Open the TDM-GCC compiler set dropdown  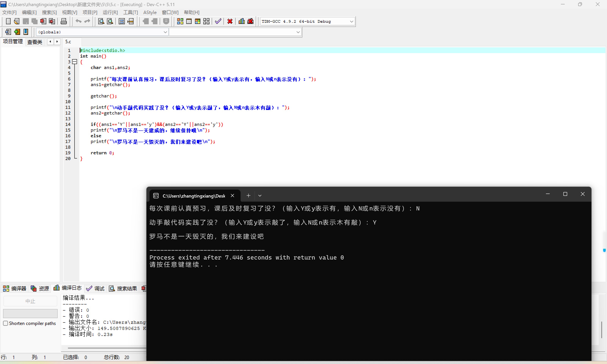click(351, 21)
